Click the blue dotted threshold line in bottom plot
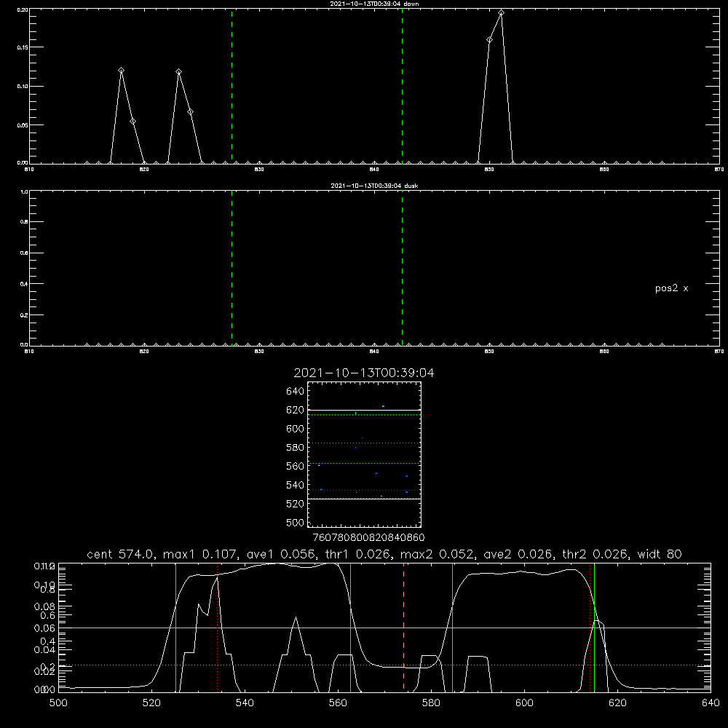 [x=384, y=665]
